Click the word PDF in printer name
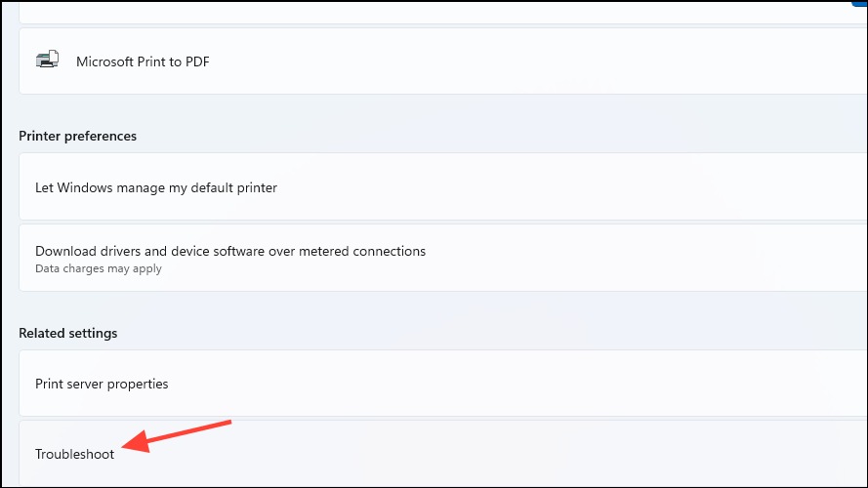868x488 pixels. [x=197, y=61]
